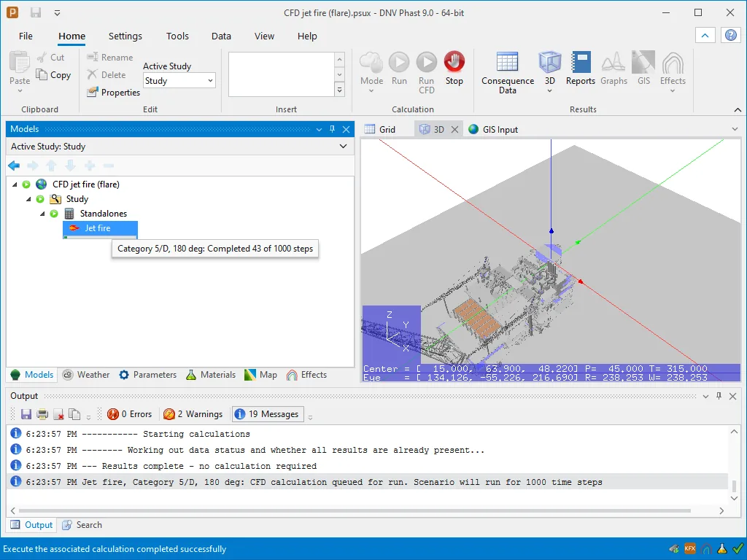Click the output horizontal scrollbar
Screen dimensions: 747x560
[355, 510]
